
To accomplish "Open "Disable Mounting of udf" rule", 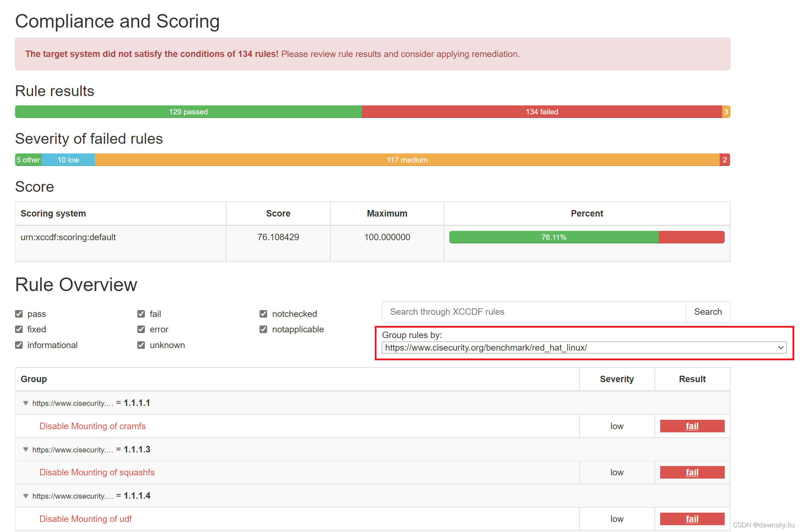I will [x=85, y=519].
